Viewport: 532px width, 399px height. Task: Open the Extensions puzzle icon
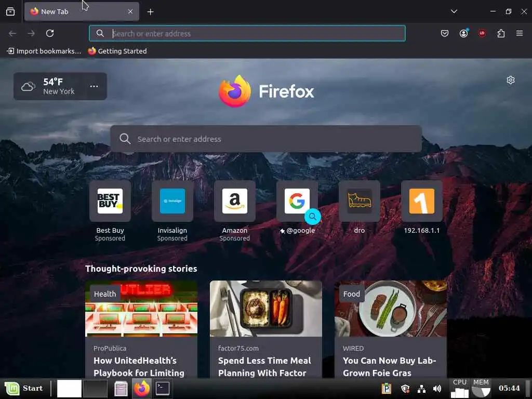(501, 33)
